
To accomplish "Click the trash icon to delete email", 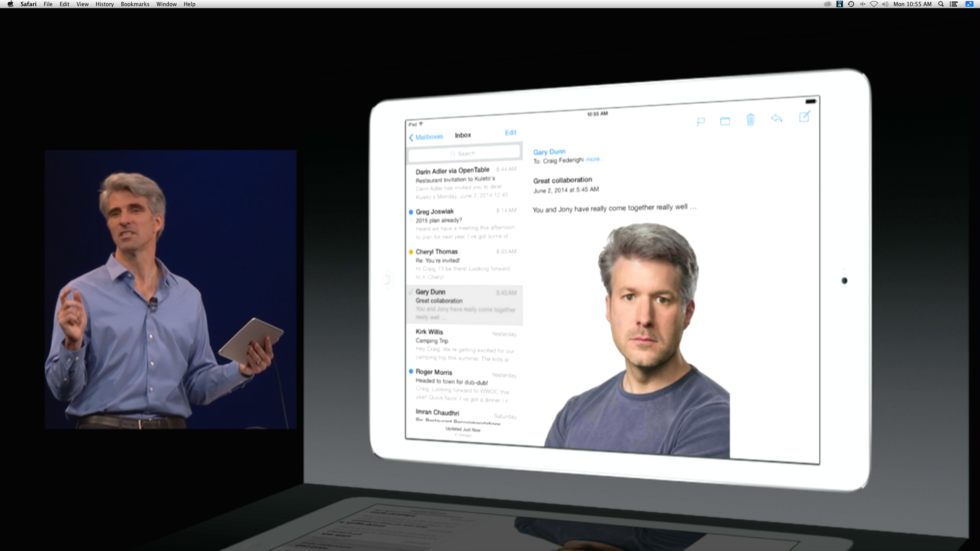I will (x=750, y=119).
